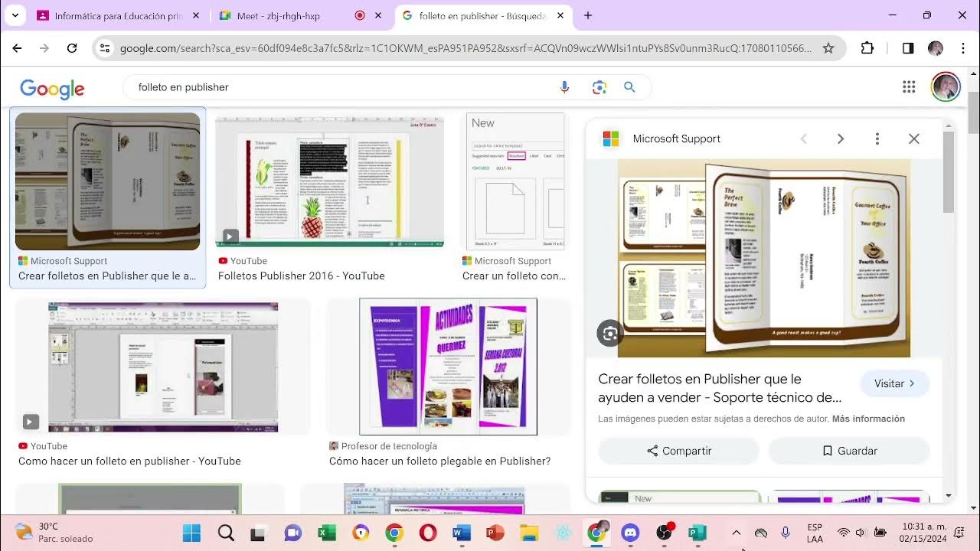
Task: Visit the Microsoft Support page
Action: coord(895,383)
